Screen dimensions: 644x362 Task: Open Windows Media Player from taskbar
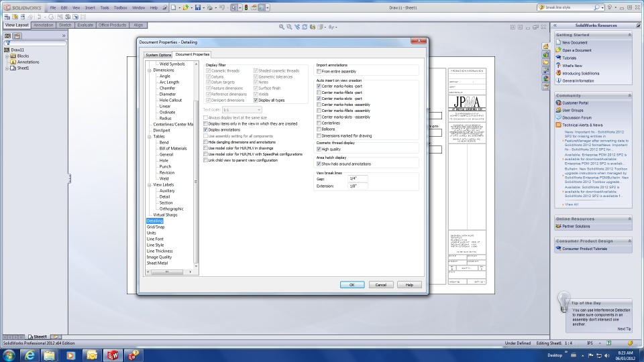[x=70, y=355]
